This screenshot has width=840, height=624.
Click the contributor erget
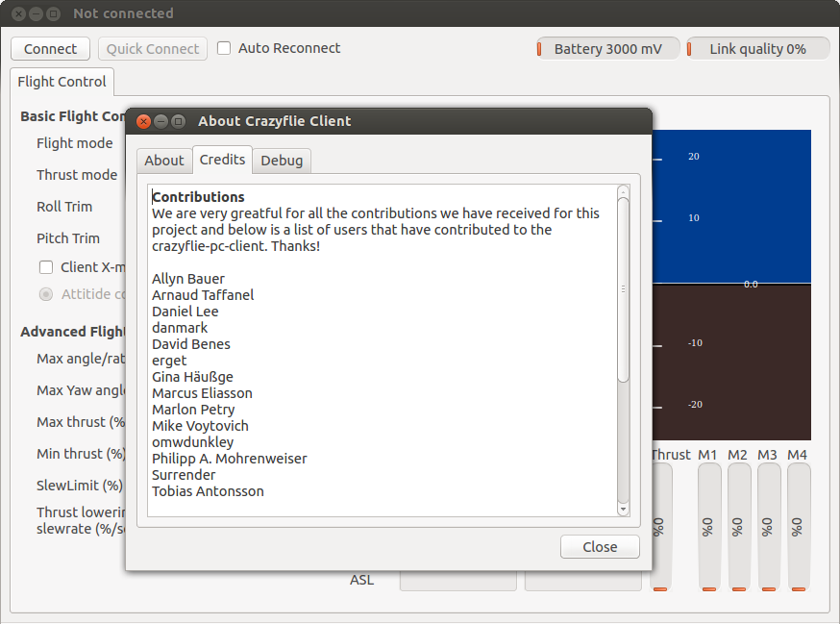(x=169, y=361)
